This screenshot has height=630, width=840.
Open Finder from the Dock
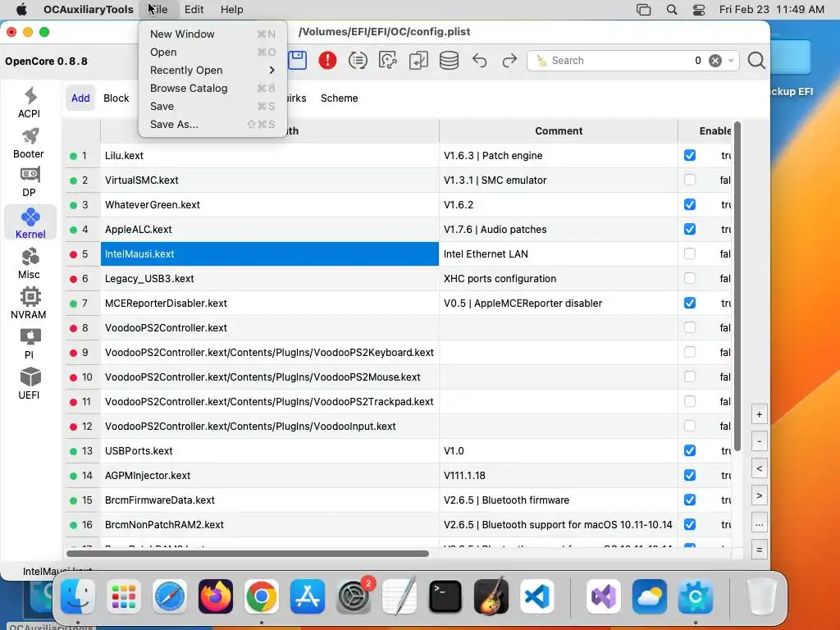coord(78,596)
